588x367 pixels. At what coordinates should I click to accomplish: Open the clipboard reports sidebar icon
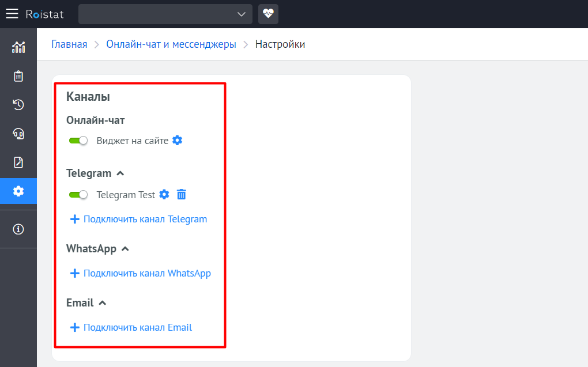point(18,76)
